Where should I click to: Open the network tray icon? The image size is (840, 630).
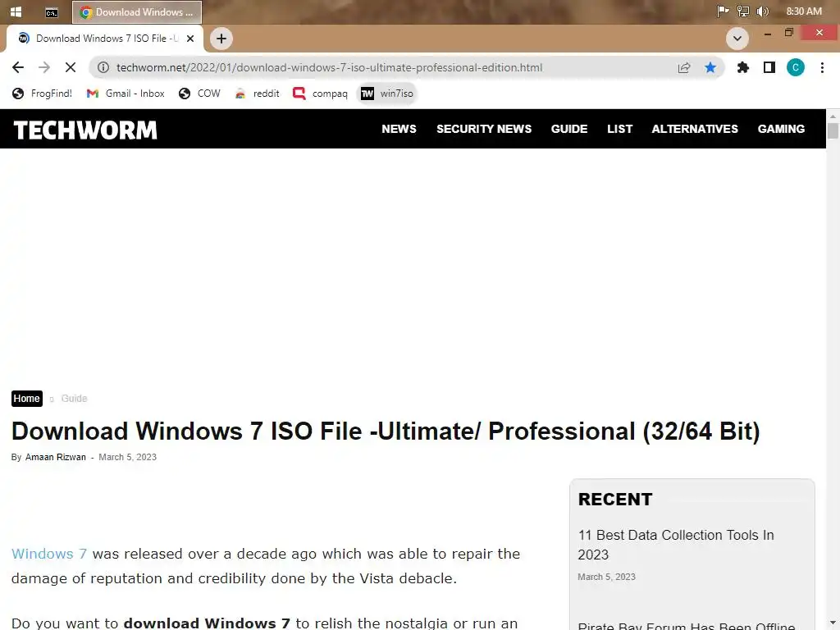tap(742, 11)
